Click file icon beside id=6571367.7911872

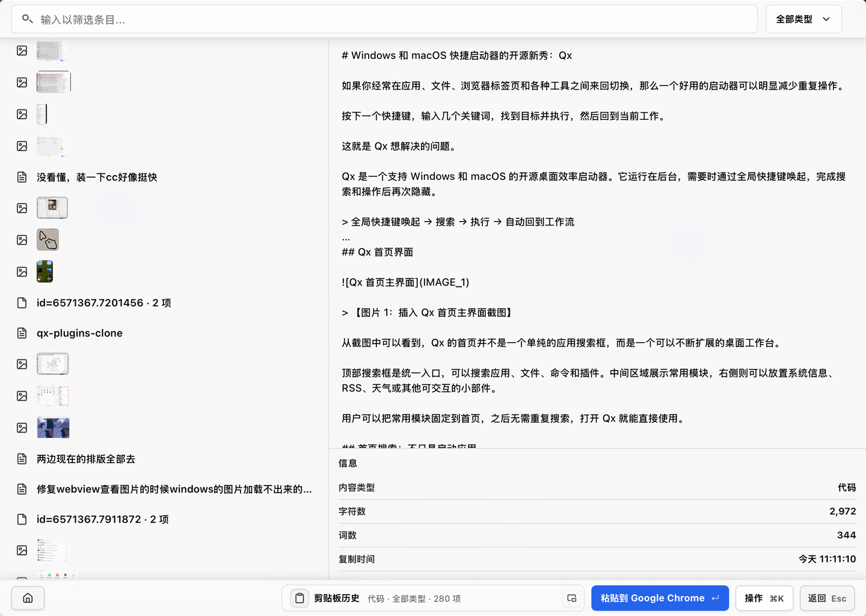(x=22, y=519)
